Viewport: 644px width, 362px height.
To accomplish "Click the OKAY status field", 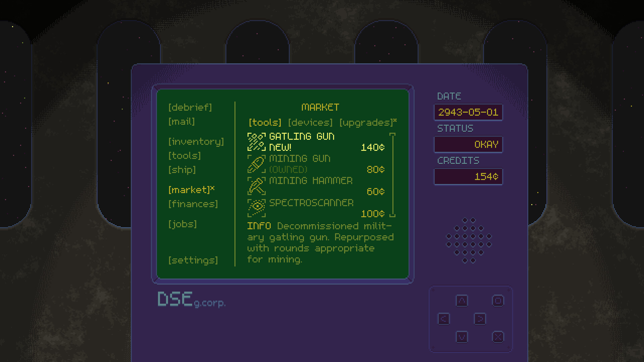I will tap(468, 144).
